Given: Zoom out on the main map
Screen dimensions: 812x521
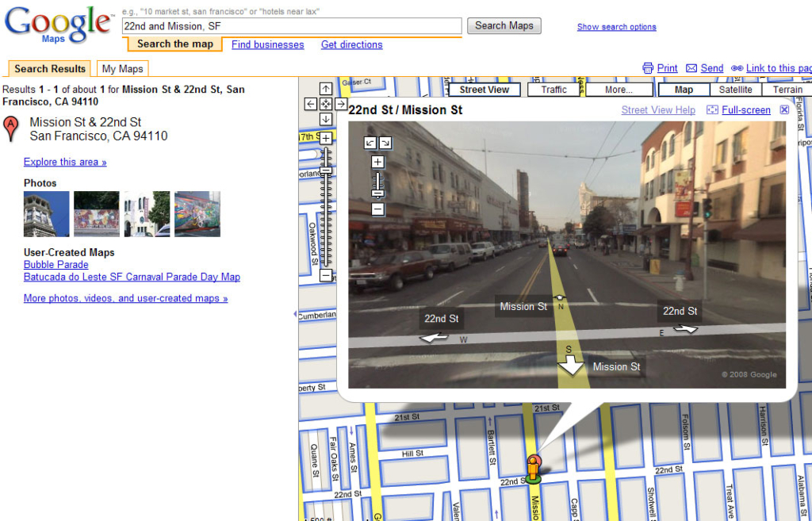Looking at the screenshot, I should click(x=326, y=275).
